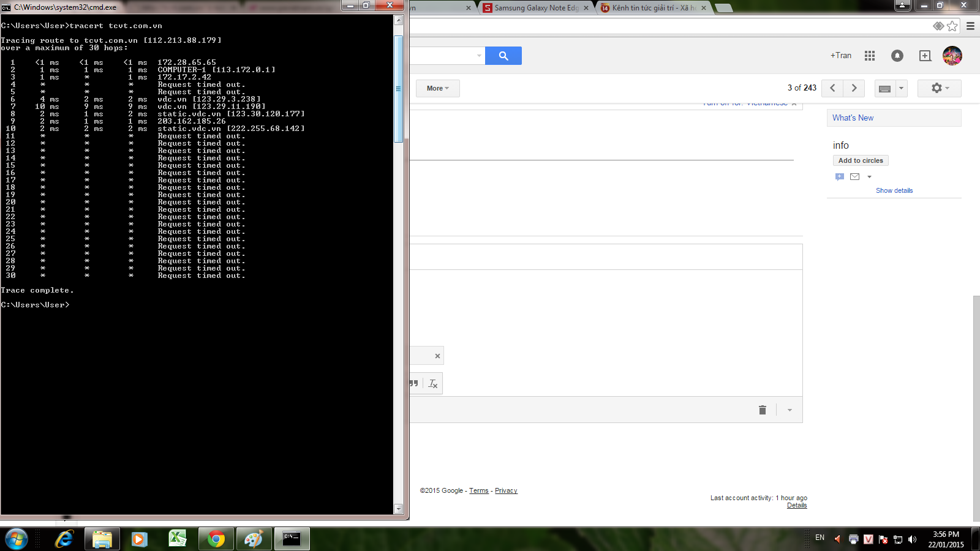Click the Share new post icon
The height and width of the screenshot is (551, 980).
(x=925, y=56)
